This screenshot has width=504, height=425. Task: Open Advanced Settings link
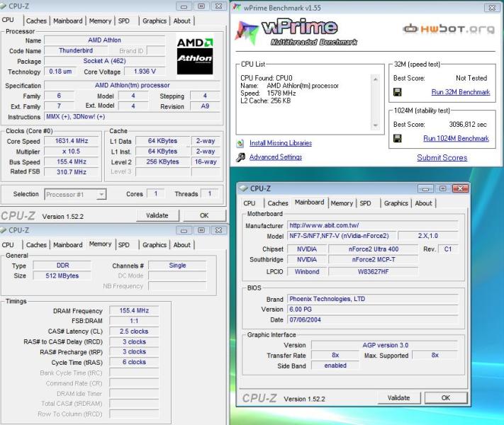(276, 157)
